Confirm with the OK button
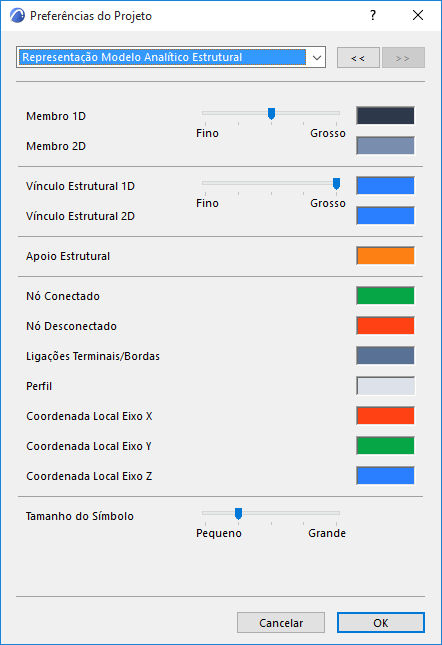Viewport: 442px width, 645px height. (x=381, y=623)
